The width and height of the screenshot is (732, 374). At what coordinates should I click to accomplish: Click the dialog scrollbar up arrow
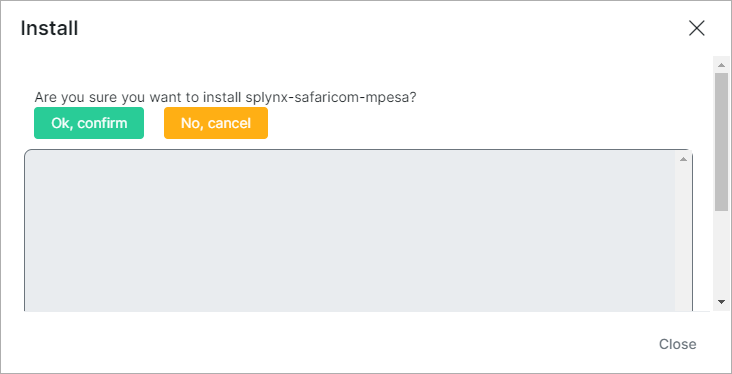pyautogui.click(x=721, y=65)
